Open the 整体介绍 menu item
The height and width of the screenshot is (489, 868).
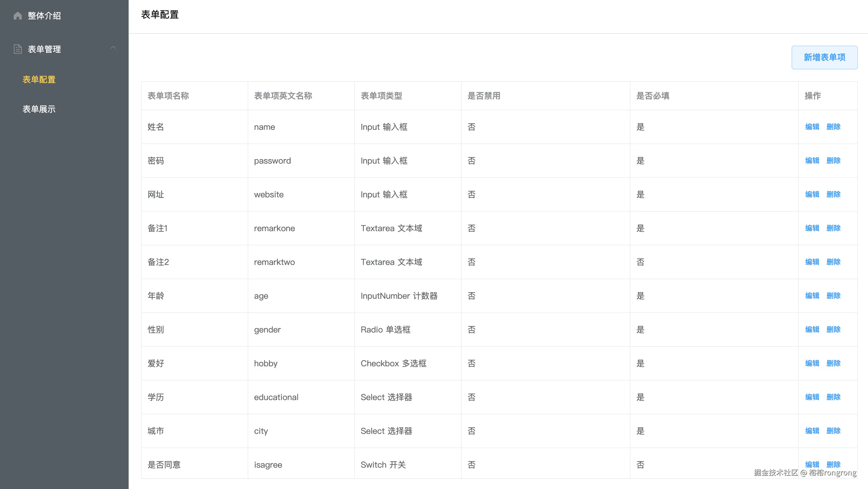(x=44, y=15)
